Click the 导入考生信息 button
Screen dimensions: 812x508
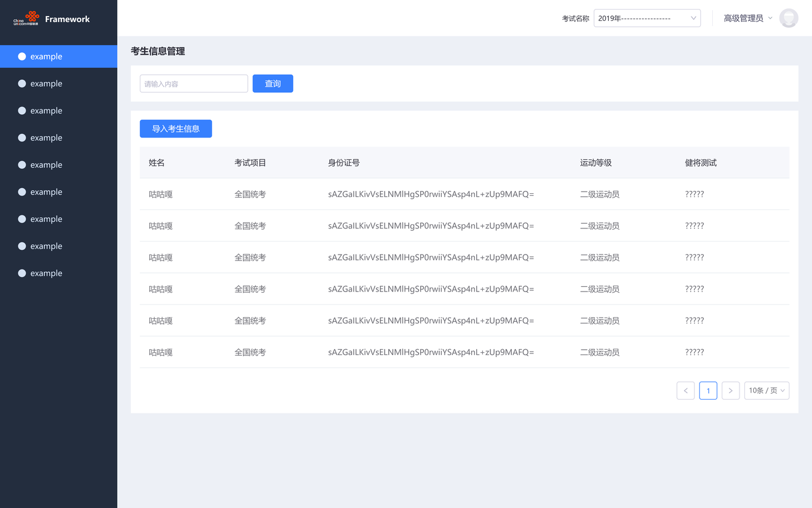coord(176,128)
